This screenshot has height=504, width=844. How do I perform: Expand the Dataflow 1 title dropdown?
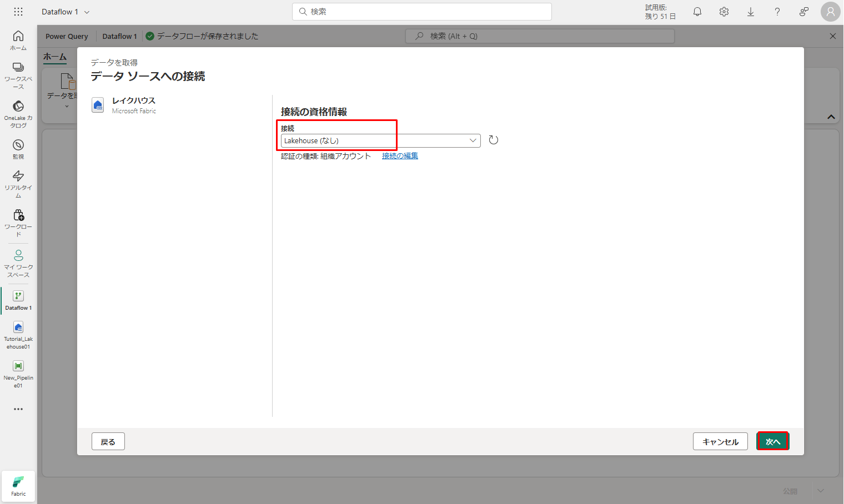(x=87, y=12)
